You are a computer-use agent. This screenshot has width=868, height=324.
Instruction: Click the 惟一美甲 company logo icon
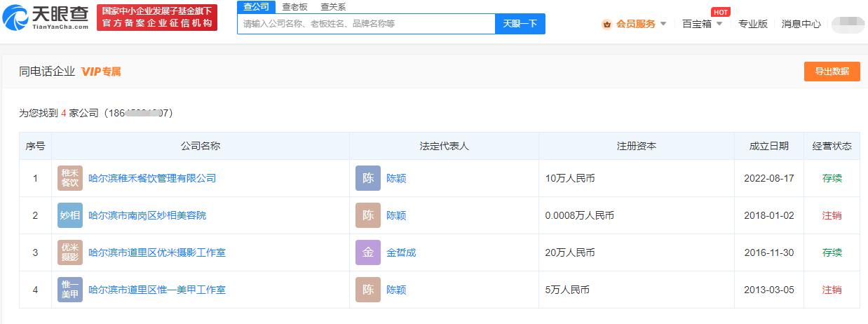70,290
